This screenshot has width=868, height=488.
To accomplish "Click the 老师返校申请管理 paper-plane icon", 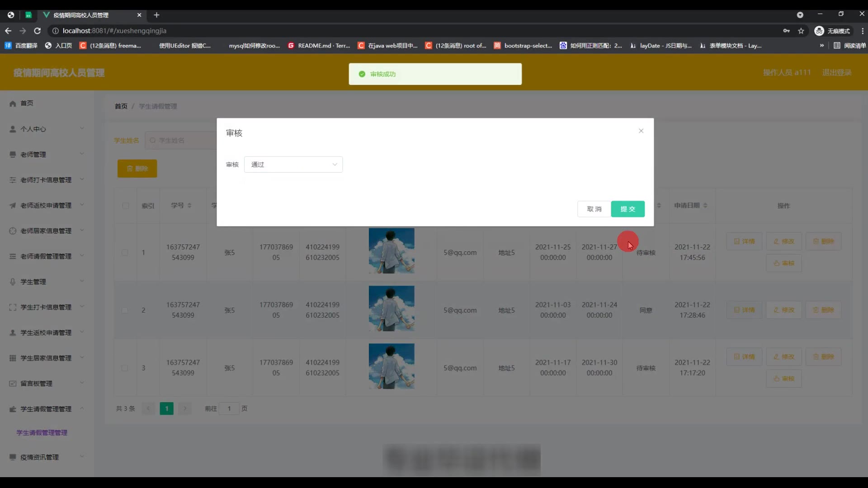I will [13, 206].
